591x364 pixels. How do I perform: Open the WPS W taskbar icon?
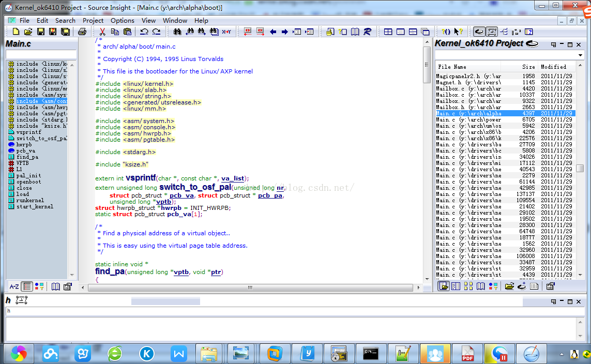(179, 354)
